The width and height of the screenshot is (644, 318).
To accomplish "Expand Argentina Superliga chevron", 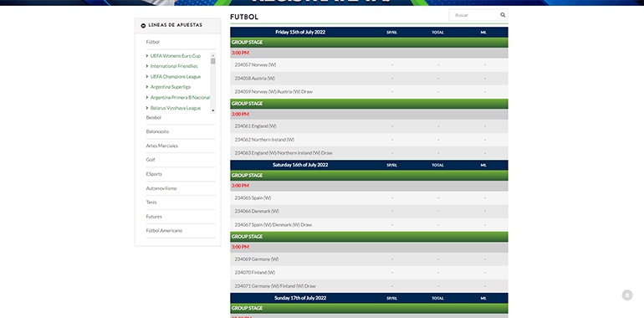I will 147,87.
